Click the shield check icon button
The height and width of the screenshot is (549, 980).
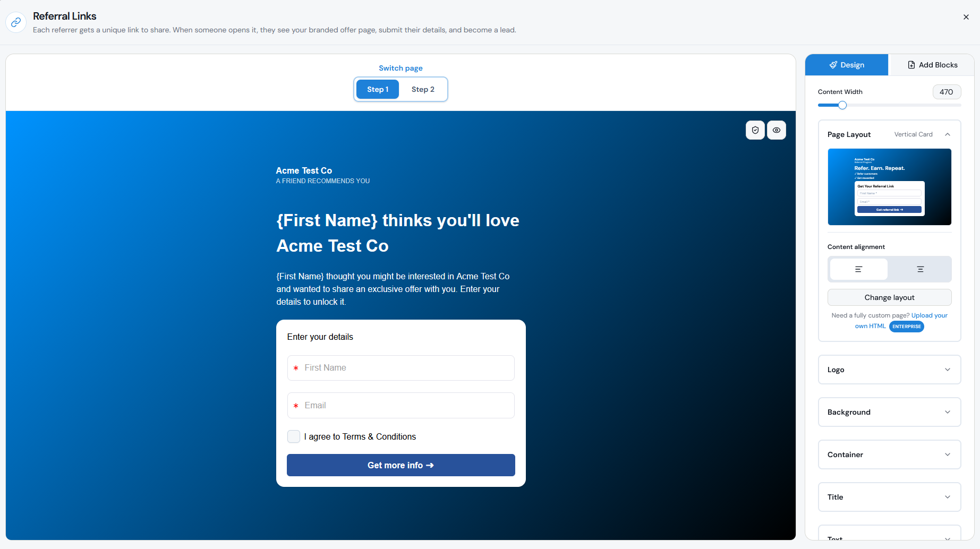pos(755,130)
